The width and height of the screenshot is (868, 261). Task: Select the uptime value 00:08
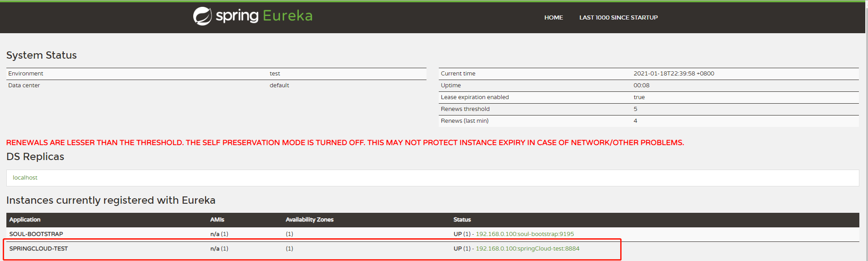642,85
